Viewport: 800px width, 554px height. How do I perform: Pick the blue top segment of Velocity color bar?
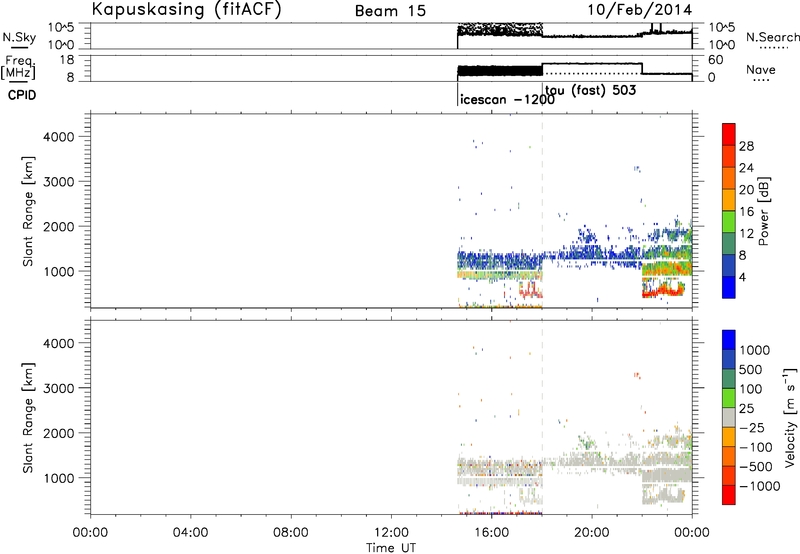[729, 340]
